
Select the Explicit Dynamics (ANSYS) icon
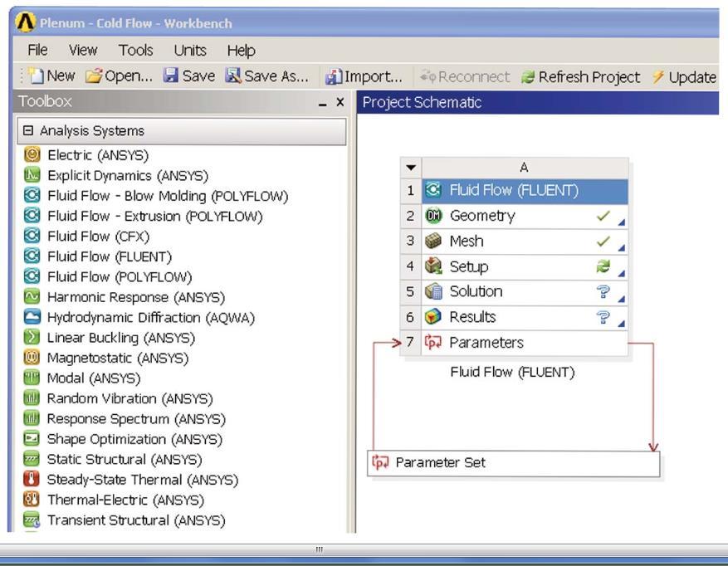(32, 174)
